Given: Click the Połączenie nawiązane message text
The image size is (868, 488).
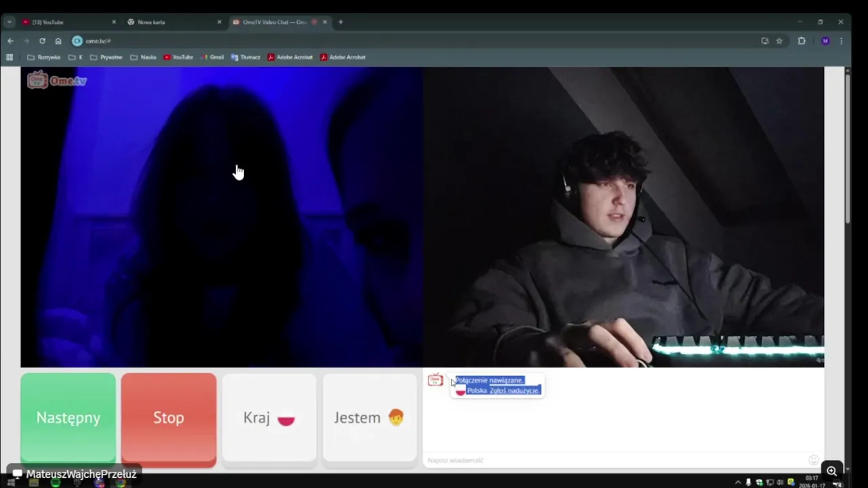Looking at the screenshot, I should 489,380.
